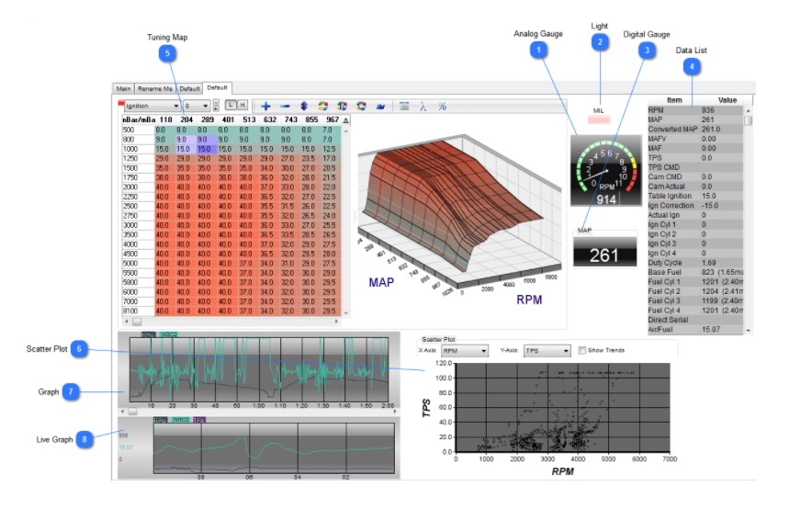Viewport: 812px width, 509px height.
Task: Click inside the TPS versus RPM scatter plot
Action: tap(562, 408)
